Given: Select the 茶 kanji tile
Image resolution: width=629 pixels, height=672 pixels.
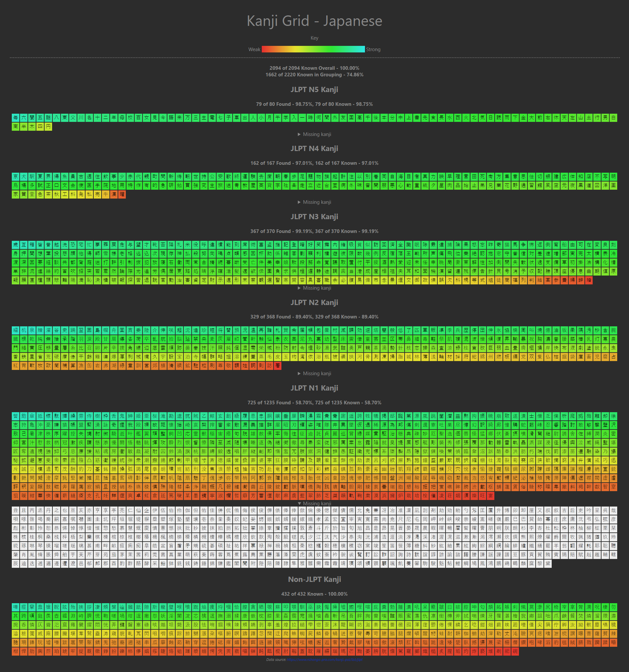Looking at the screenshot, I should click(x=48, y=194).
